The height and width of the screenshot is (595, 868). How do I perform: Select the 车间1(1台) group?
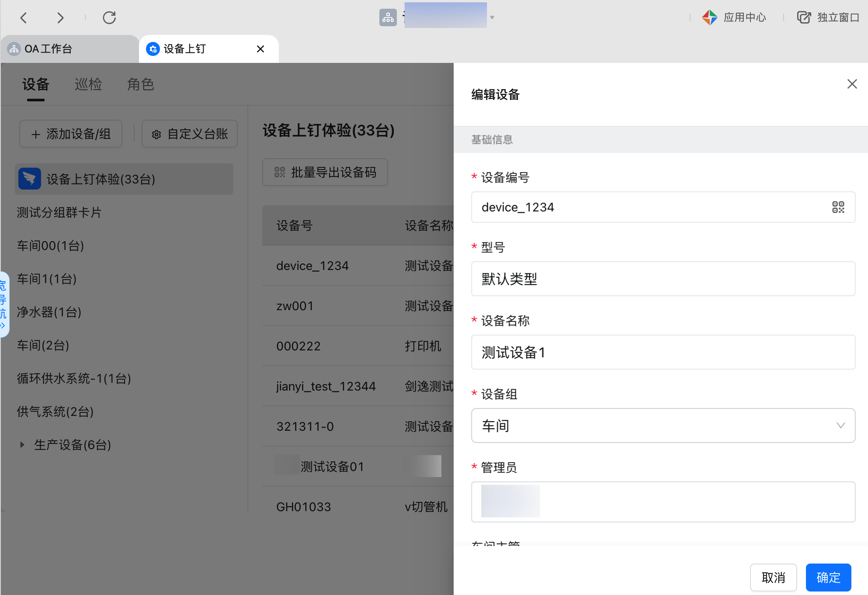click(x=47, y=279)
